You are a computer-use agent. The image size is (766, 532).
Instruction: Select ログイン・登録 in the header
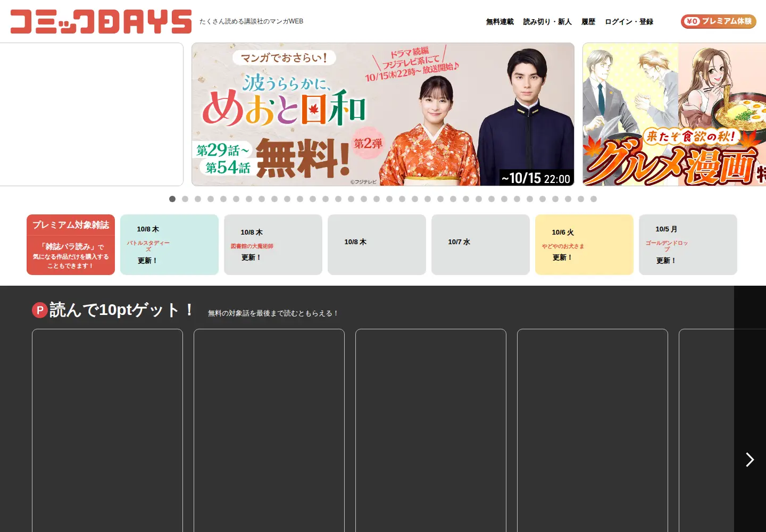click(x=629, y=22)
